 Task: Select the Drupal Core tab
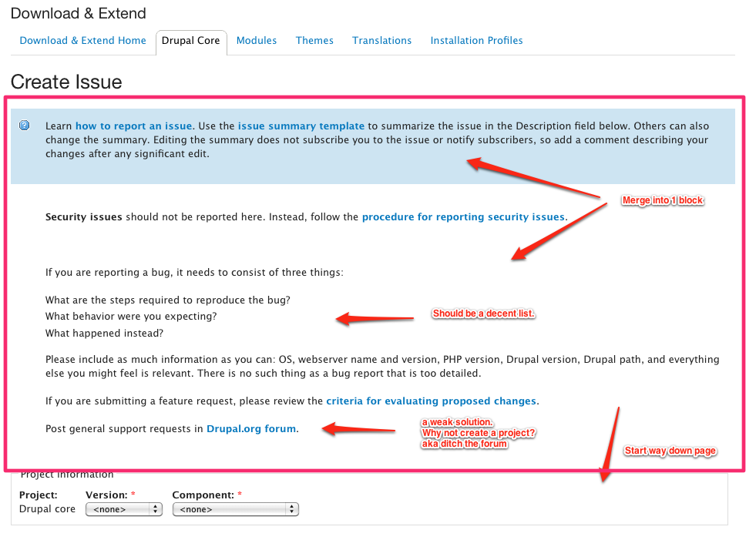[191, 41]
